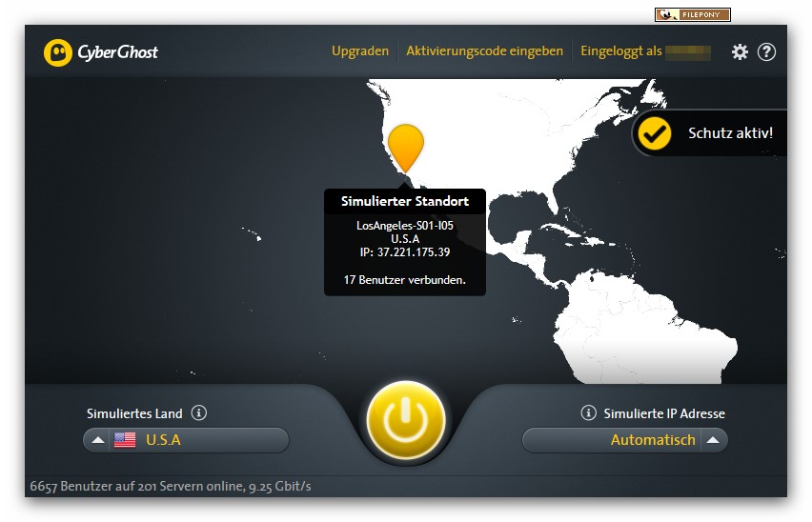Click the status bar user count text
The width and height of the screenshot is (812, 522).
click(171, 487)
